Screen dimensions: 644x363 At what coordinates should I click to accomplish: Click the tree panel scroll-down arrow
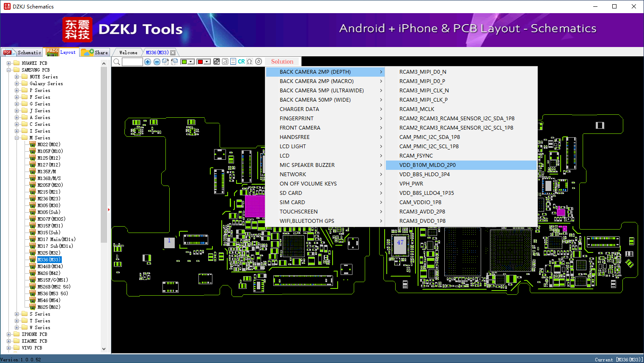pyautogui.click(x=104, y=349)
